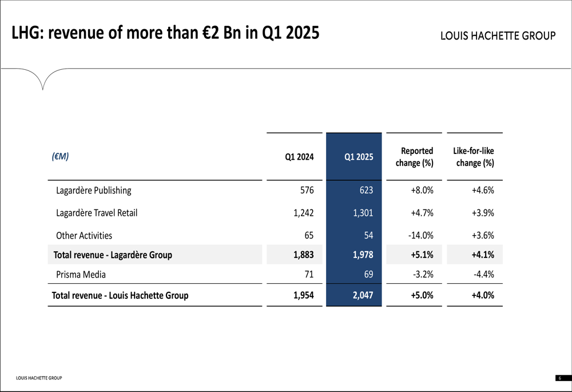This screenshot has width=572, height=392.
Task: Click the (€M) unit label
Action: (60, 156)
